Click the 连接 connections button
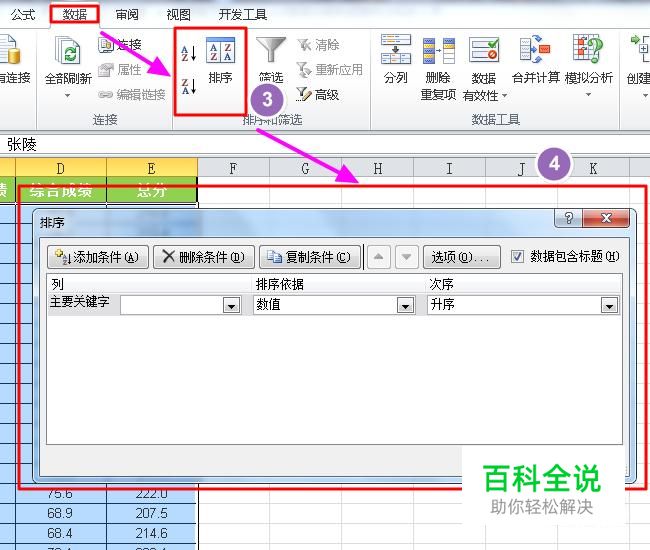The height and width of the screenshot is (550, 650). 120,44
